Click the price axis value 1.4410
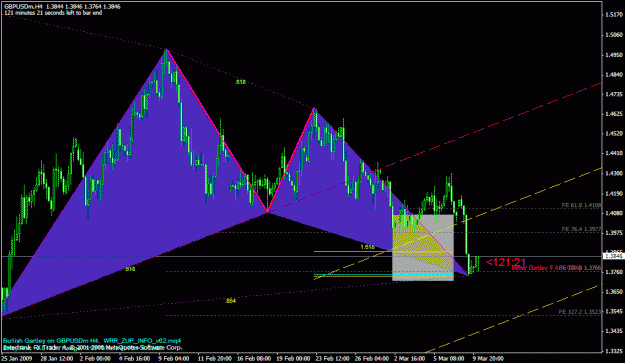 pyautogui.click(x=614, y=153)
